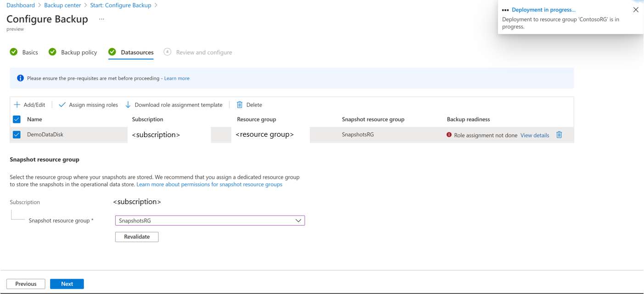Open Learn more about snapshot permissions link
Viewport: 644px width, 294px height.
pyautogui.click(x=209, y=184)
